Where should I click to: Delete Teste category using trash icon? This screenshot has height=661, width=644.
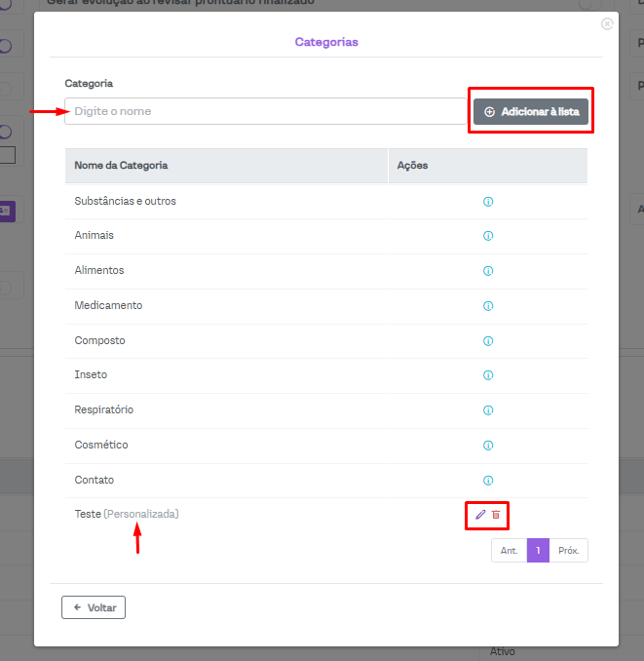coord(496,514)
